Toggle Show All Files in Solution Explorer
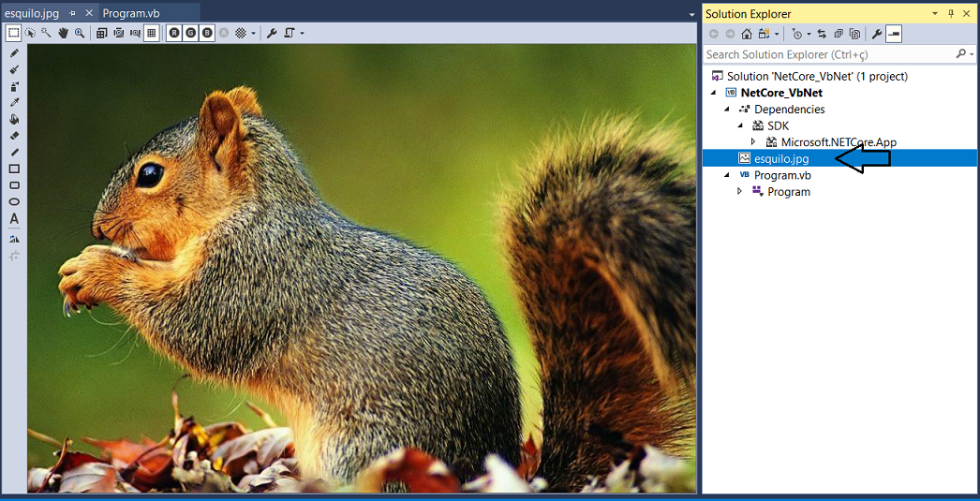The width and height of the screenshot is (980, 501). coord(855,34)
